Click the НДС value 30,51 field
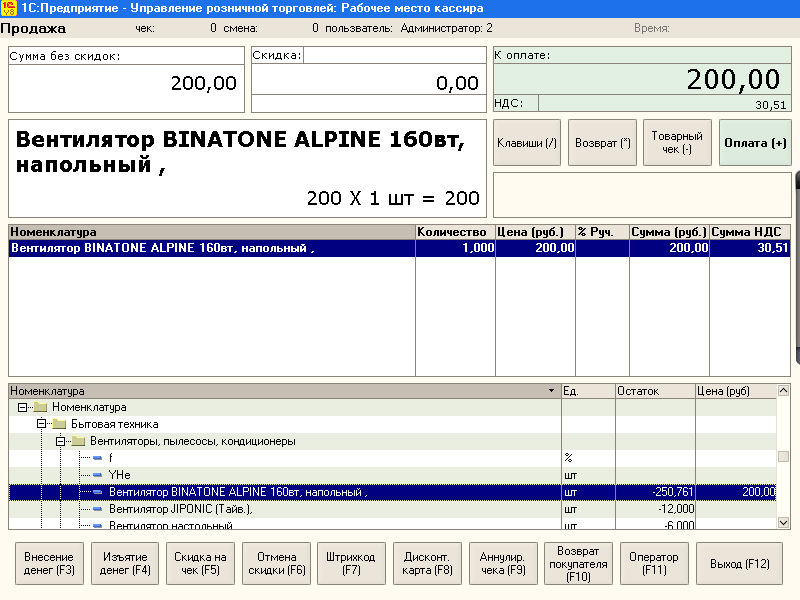800x600 pixels. tap(664, 104)
